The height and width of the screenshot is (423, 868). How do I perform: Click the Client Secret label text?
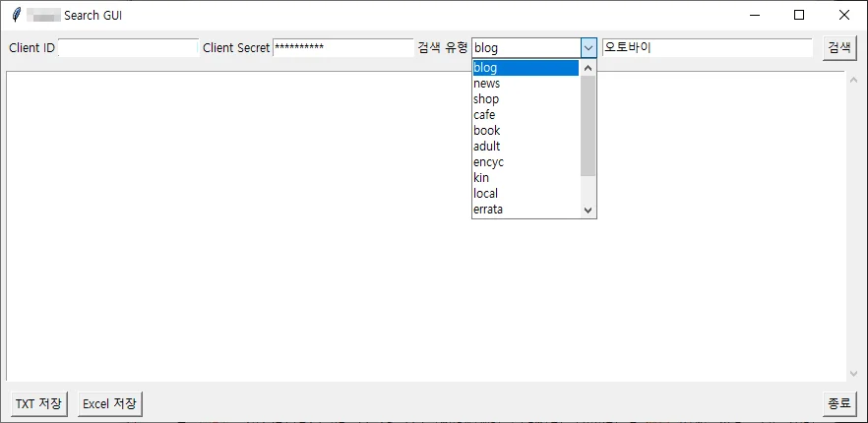[x=236, y=47]
